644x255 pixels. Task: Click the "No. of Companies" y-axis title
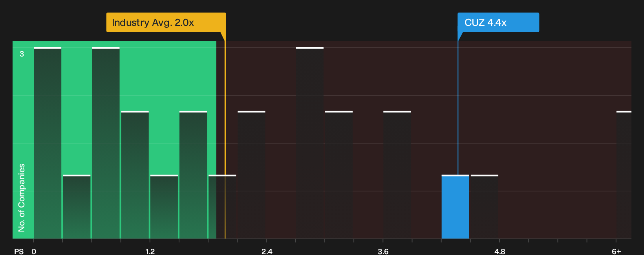coord(22,198)
